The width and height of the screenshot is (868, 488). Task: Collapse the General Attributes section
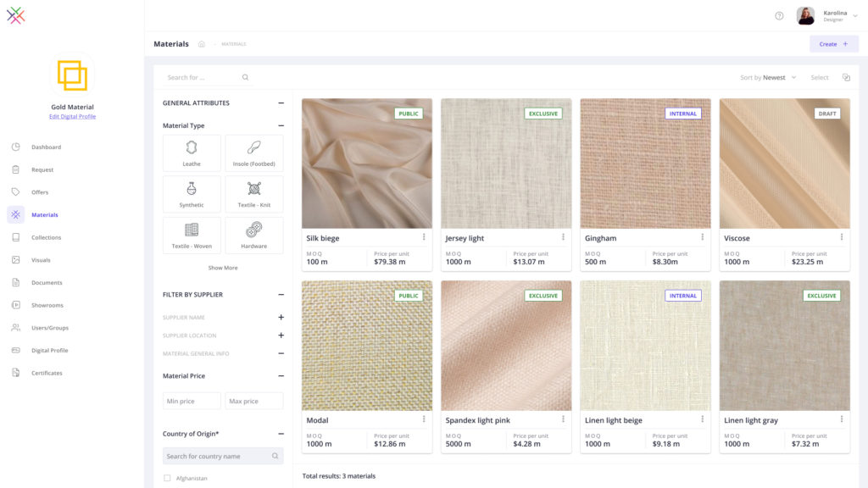281,103
